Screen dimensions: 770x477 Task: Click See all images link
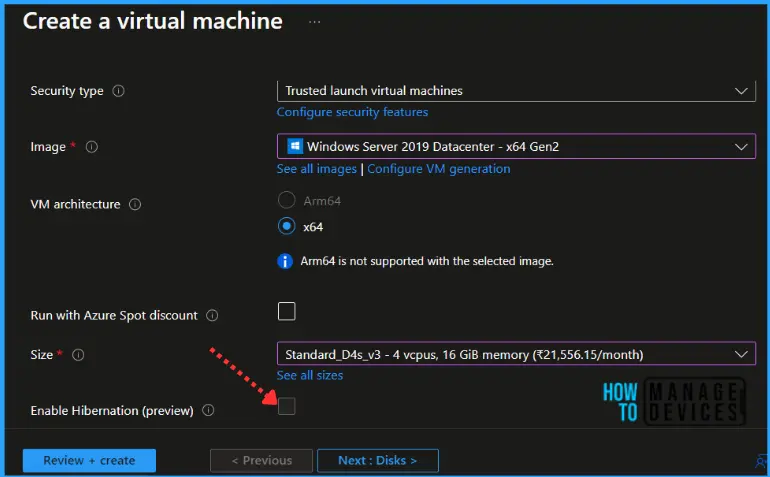pos(317,169)
